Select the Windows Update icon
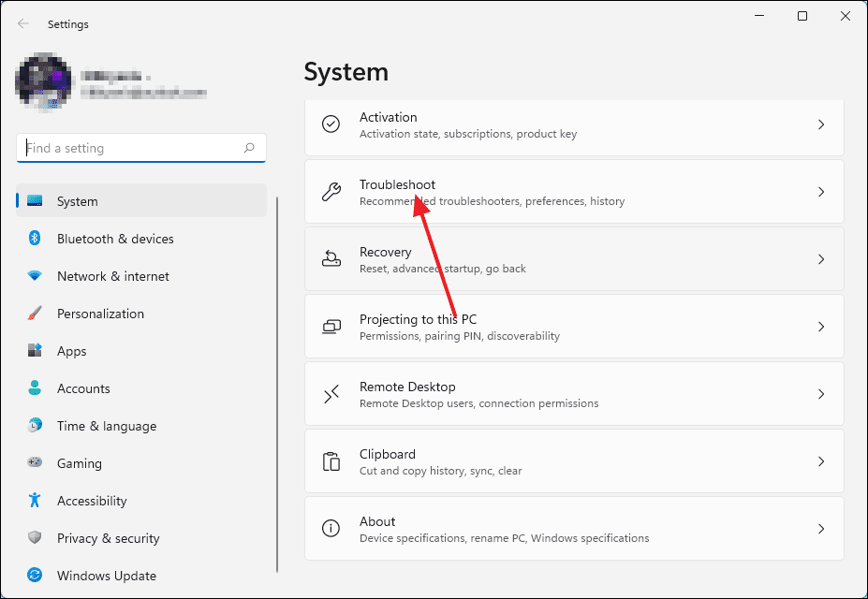This screenshot has height=599, width=868. [x=35, y=576]
